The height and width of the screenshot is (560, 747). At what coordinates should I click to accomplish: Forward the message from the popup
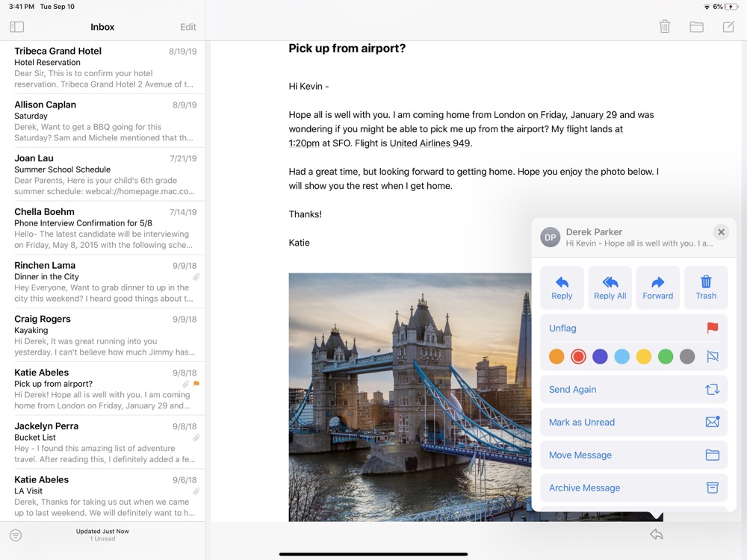click(x=658, y=287)
